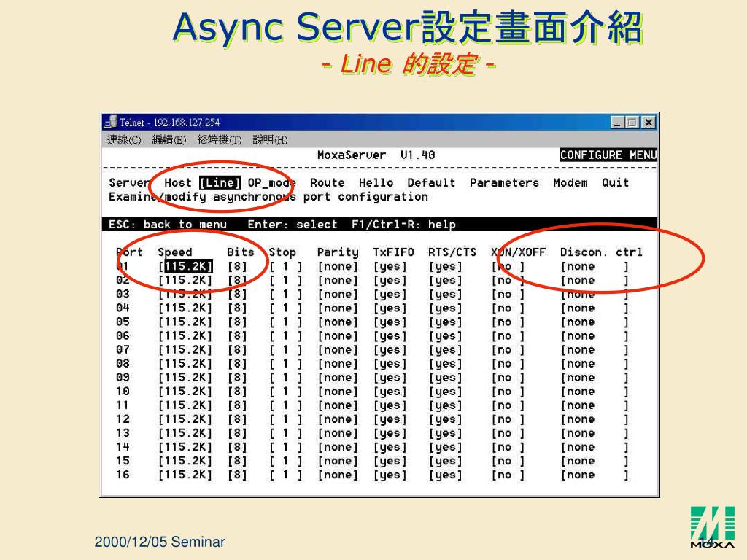Image resolution: width=747 pixels, height=560 pixels.
Task: Select the OP_mode menu item
Action: click(x=271, y=183)
